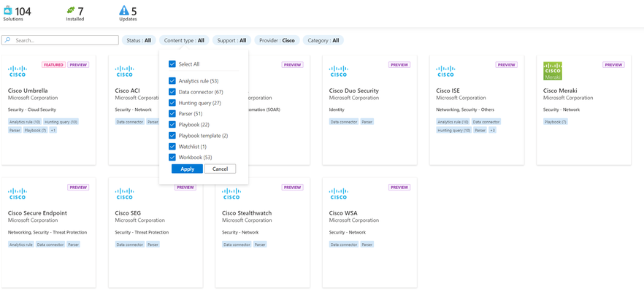Screen dimensions: 644x292
Task: Uncheck the Hunting query (27) checkbox
Action: (172, 103)
